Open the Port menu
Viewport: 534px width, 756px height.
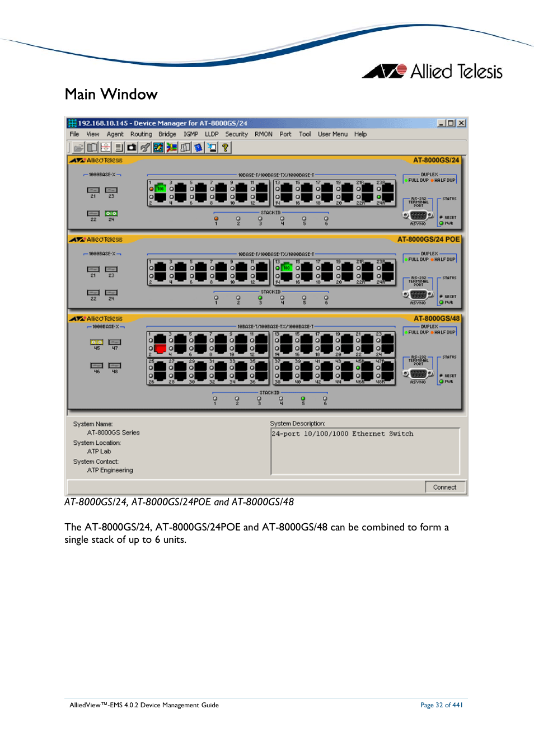pyautogui.click(x=285, y=134)
